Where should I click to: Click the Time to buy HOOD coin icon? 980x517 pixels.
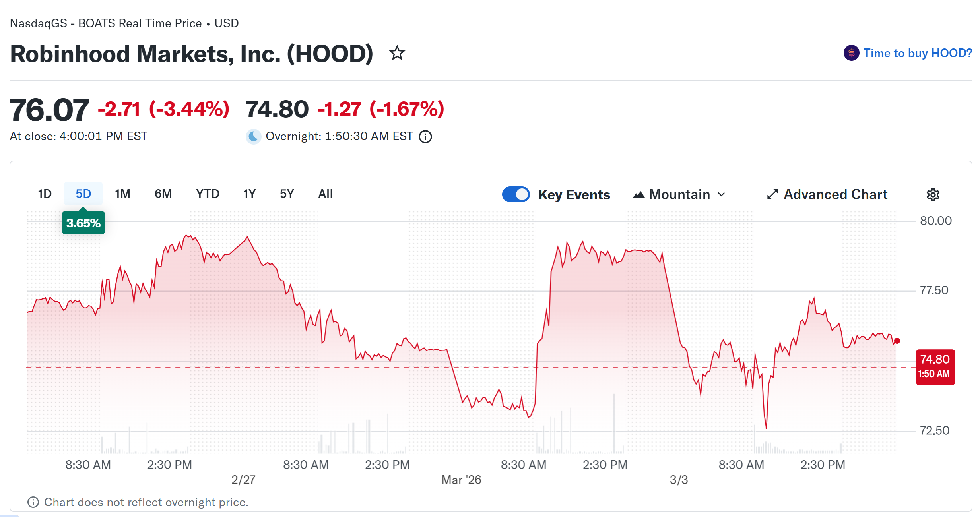point(851,52)
